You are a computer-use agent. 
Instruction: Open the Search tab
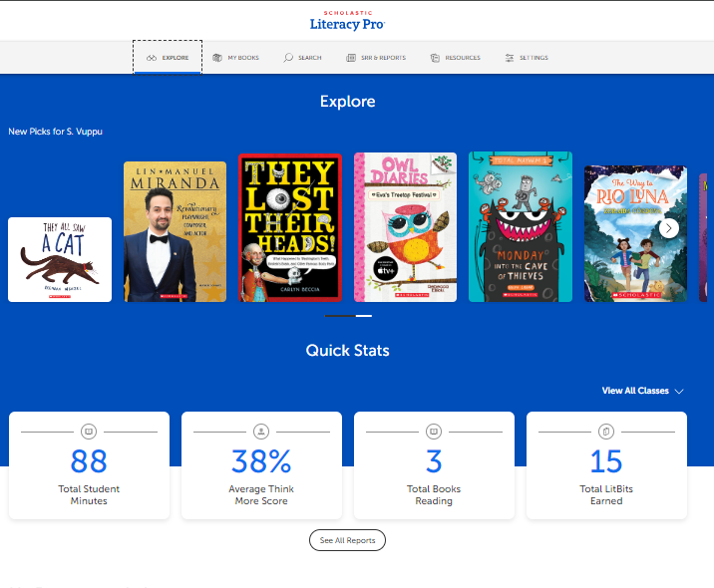pos(302,58)
